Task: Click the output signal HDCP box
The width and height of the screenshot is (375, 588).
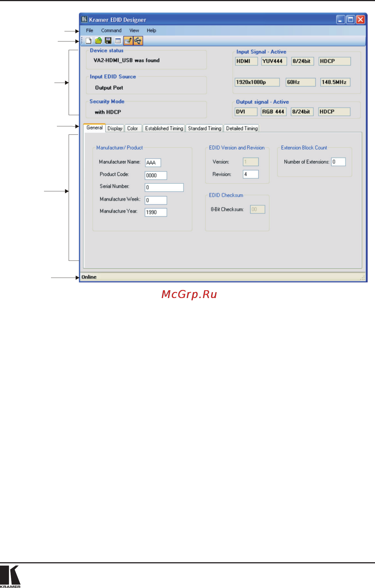Action: [x=334, y=111]
